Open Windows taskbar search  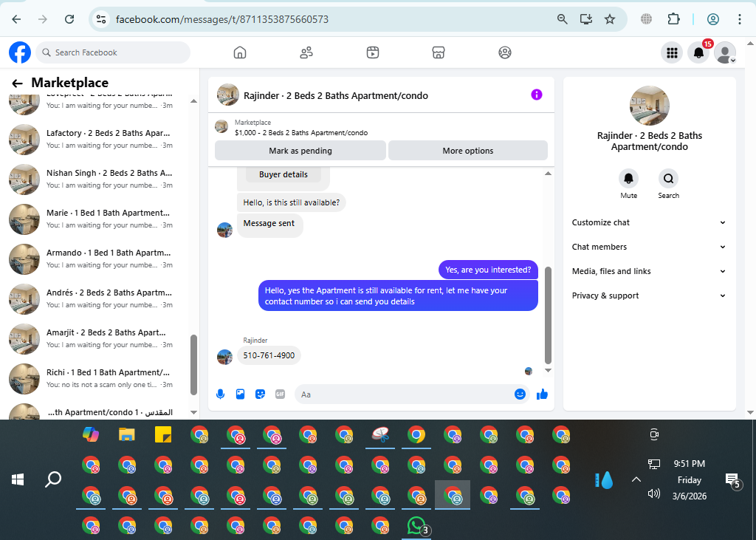click(x=53, y=479)
